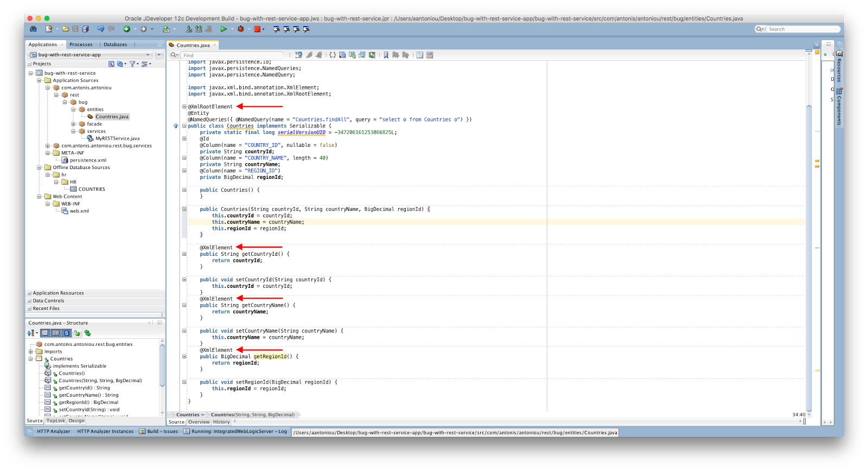This screenshot has width=868, height=471.
Task: Click the green Back navigation arrow
Action: (x=126, y=29)
